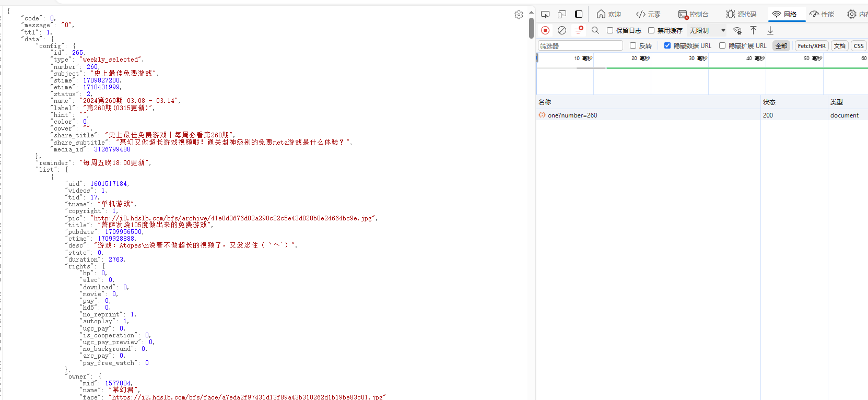Open network conditions wifi-gear icon
Image resolution: width=868 pixels, height=400 pixels.
(737, 30)
